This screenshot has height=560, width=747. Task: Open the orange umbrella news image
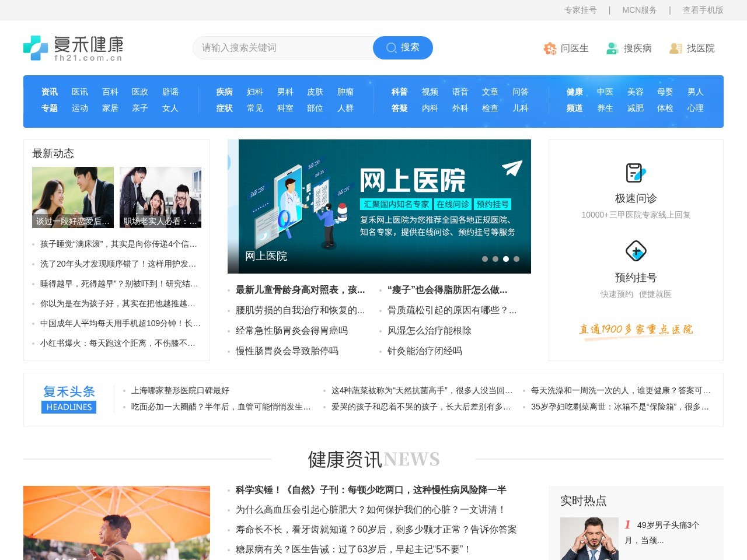point(117,523)
